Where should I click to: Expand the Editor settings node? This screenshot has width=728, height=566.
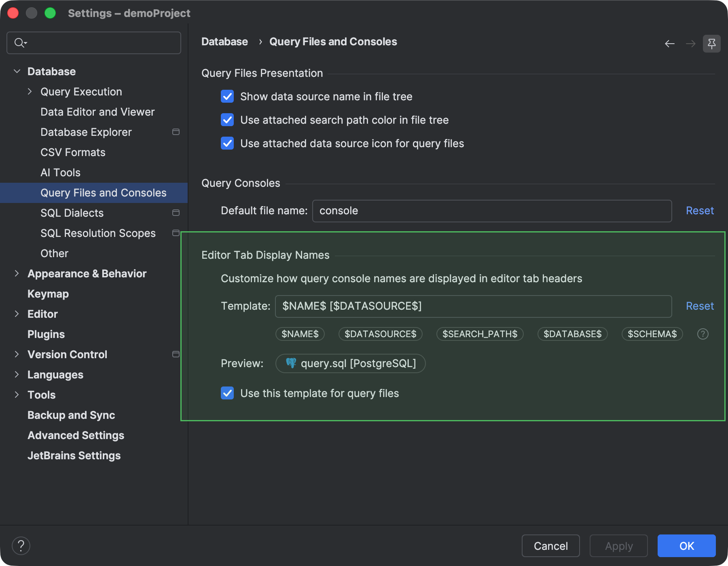point(17,314)
